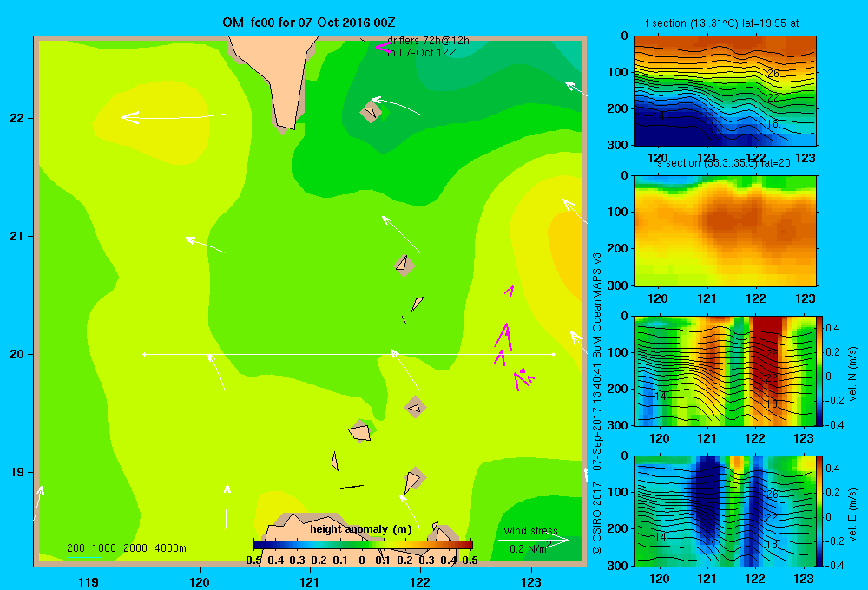Click the vertical CSIRO BoM OceanMAPS credit text

(597, 403)
